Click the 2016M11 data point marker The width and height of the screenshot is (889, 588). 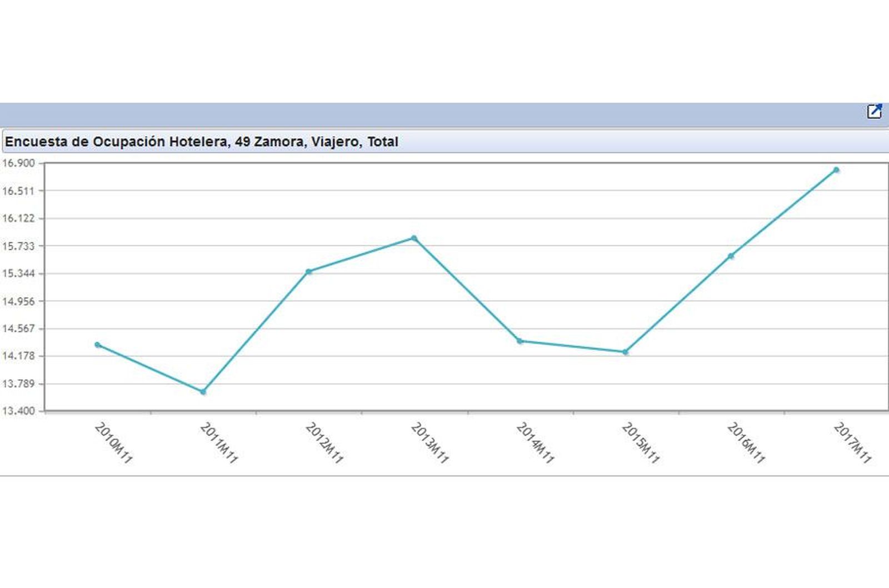(x=731, y=256)
